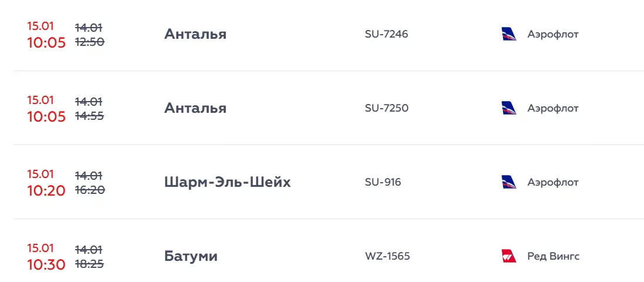
Task: Open the Анталья destination for flight SU-7246
Action: 195,34
